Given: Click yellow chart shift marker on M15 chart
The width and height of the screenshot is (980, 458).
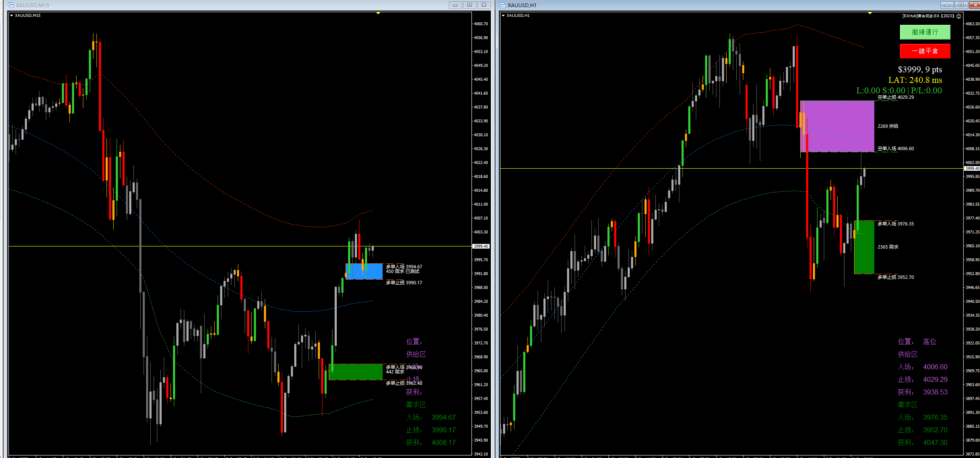Looking at the screenshot, I should pyautogui.click(x=378, y=13).
